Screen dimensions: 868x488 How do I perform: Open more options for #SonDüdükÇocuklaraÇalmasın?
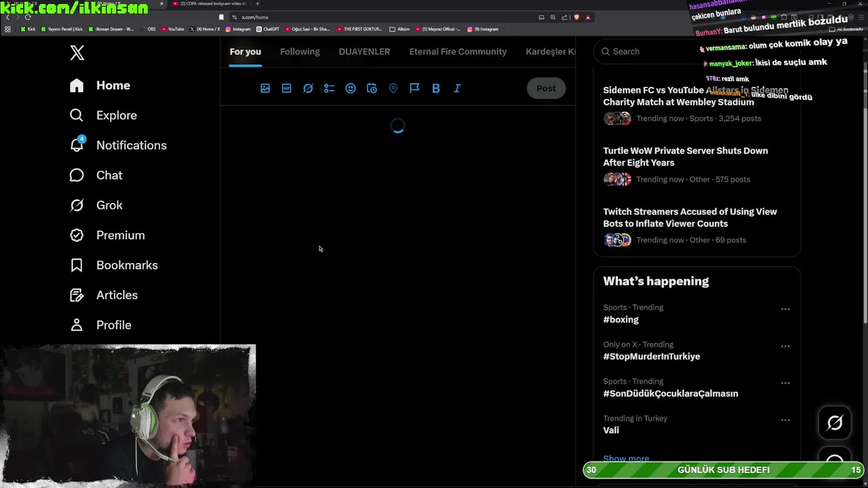(785, 383)
